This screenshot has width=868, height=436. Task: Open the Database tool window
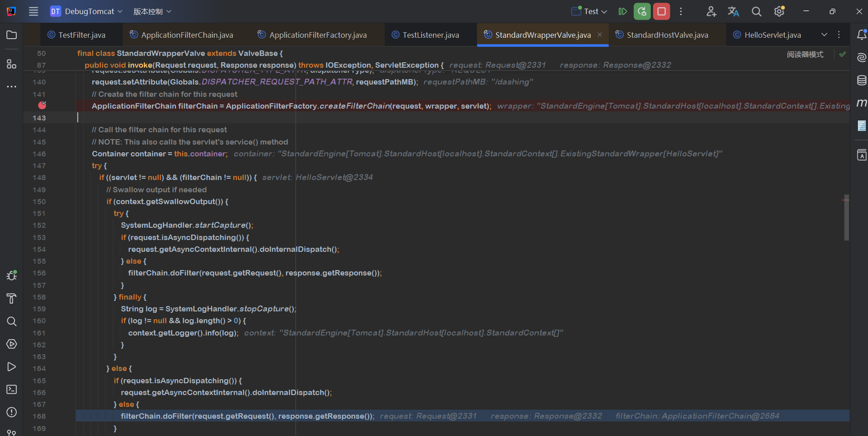[x=861, y=80]
